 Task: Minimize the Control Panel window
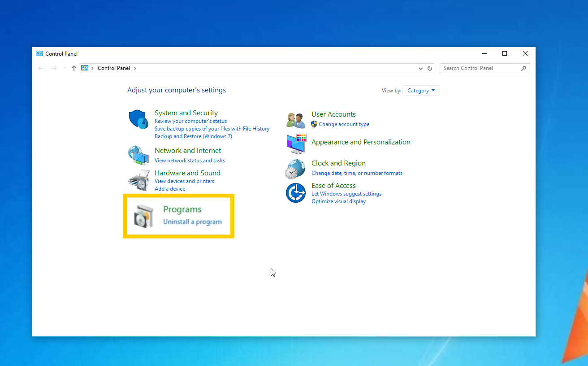pyautogui.click(x=484, y=53)
